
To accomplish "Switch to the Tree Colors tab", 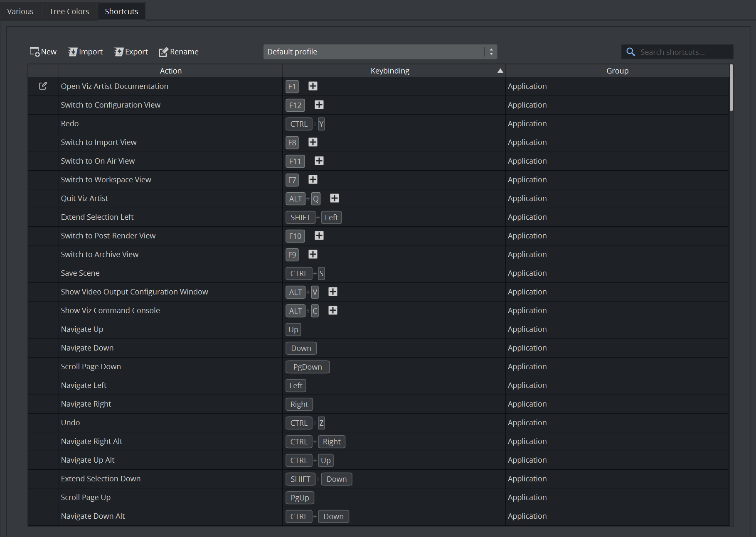I will click(x=69, y=11).
